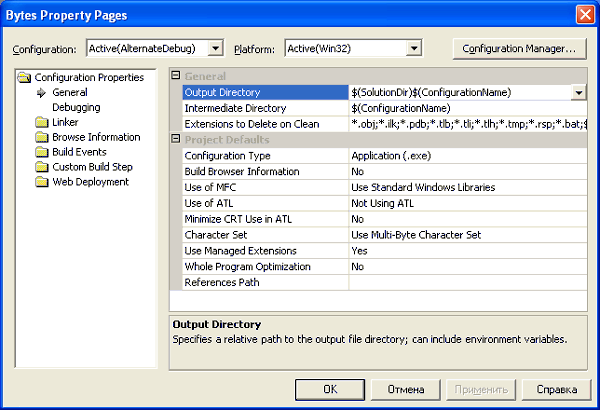Click the Отмена cancel button
This screenshot has width=600, height=410.
click(x=407, y=389)
